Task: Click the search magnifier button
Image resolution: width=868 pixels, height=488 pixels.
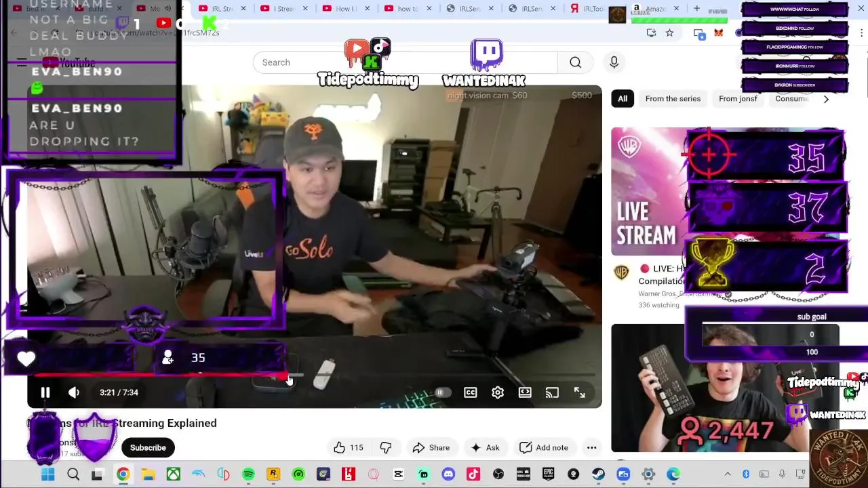Action: (575, 62)
